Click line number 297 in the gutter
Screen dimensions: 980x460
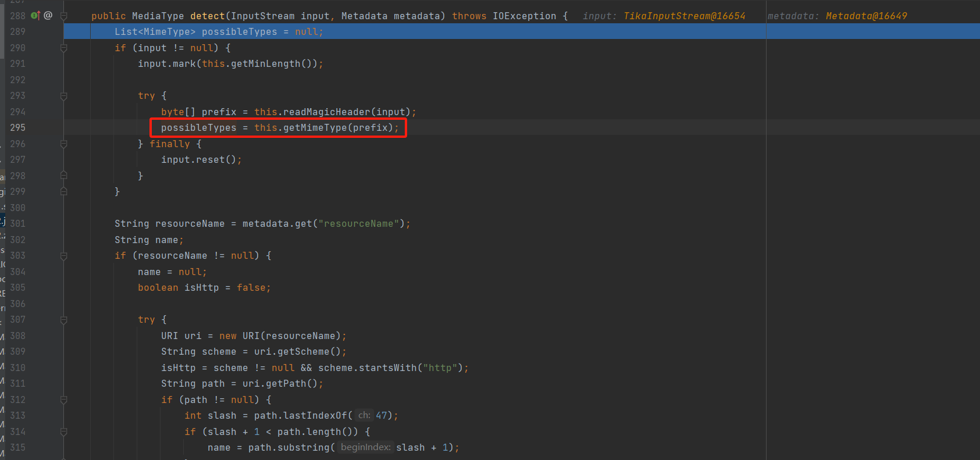17,159
